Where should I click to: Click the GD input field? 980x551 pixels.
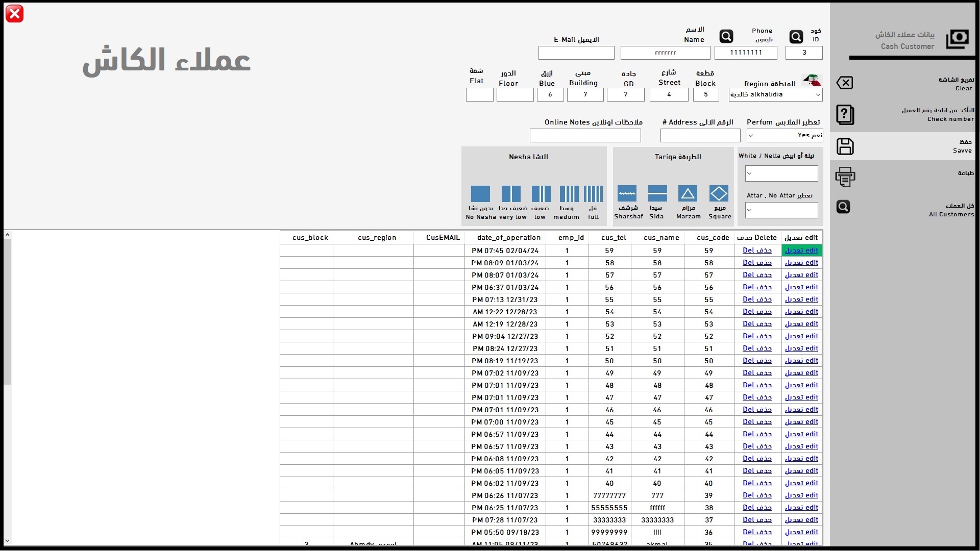[626, 94]
